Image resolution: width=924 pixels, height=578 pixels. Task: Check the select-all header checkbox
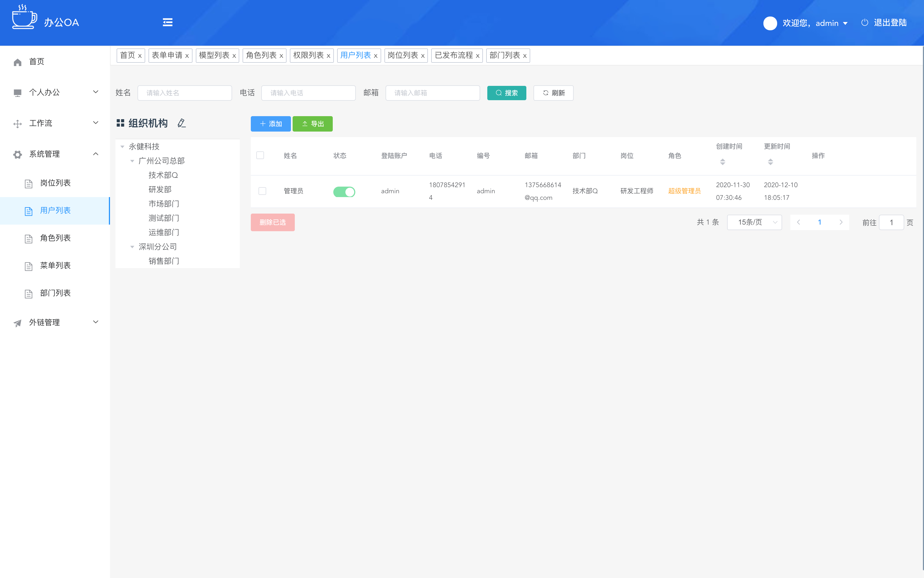click(260, 155)
